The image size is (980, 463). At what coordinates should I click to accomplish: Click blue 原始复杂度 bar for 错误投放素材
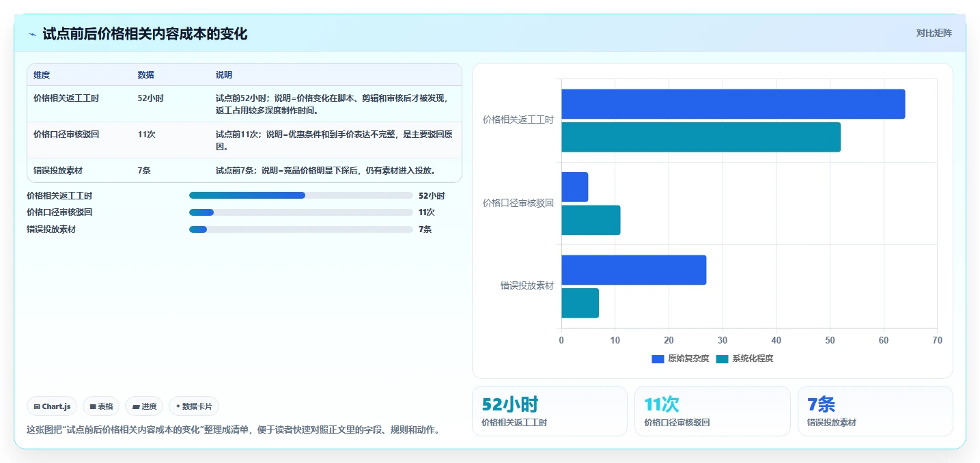click(x=634, y=270)
